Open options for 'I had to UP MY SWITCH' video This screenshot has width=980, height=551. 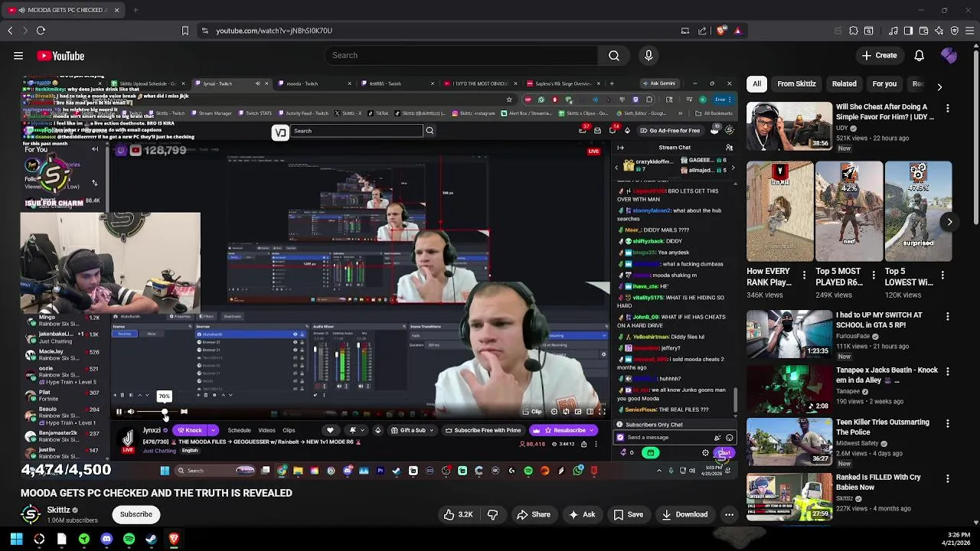click(948, 316)
